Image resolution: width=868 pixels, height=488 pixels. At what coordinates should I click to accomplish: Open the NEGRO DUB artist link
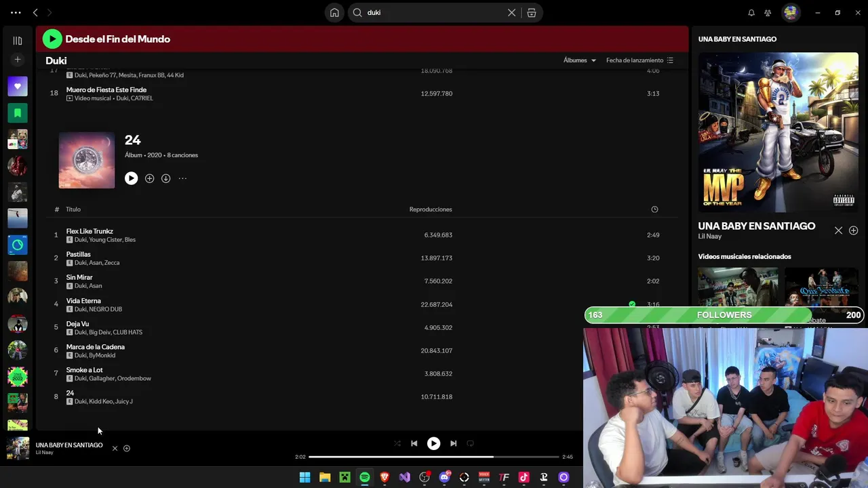(106, 309)
